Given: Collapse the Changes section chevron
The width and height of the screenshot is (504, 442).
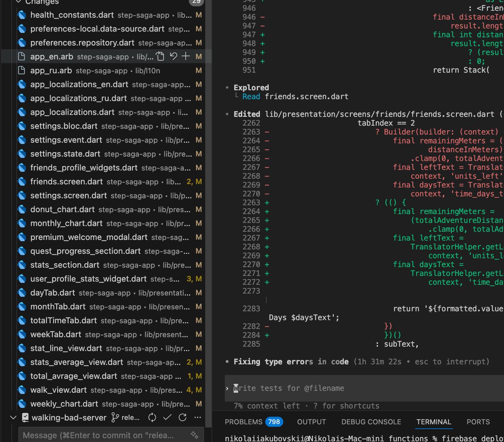Looking at the screenshot, I should [x=18, y=2].
